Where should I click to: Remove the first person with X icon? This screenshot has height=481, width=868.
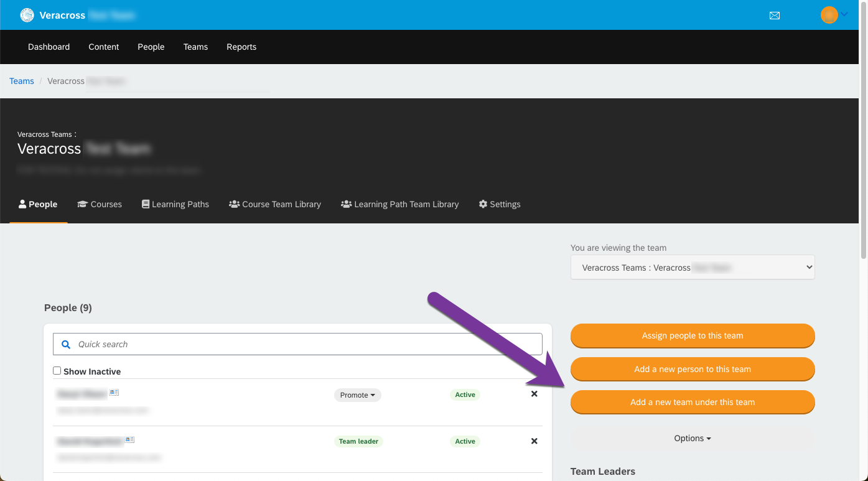point(534,394)
